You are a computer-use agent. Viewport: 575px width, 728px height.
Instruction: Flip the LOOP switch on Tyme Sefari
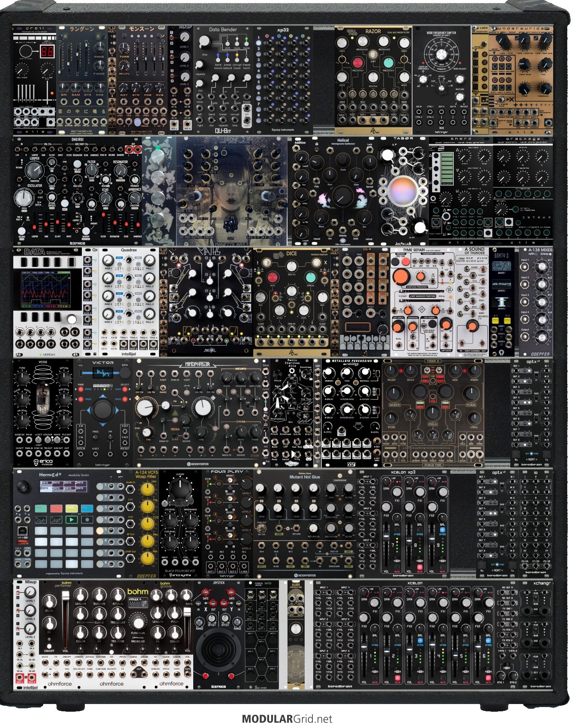tap(421, 260)
